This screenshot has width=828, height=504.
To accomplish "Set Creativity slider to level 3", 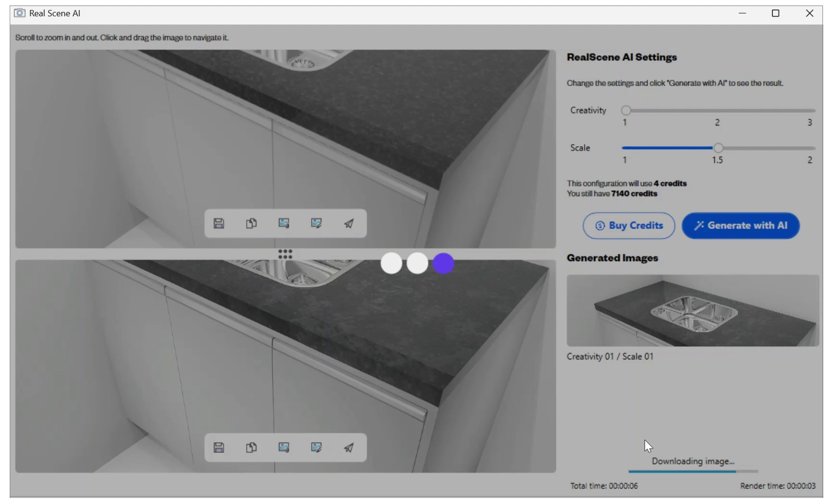I will click(x=810, y=111).
